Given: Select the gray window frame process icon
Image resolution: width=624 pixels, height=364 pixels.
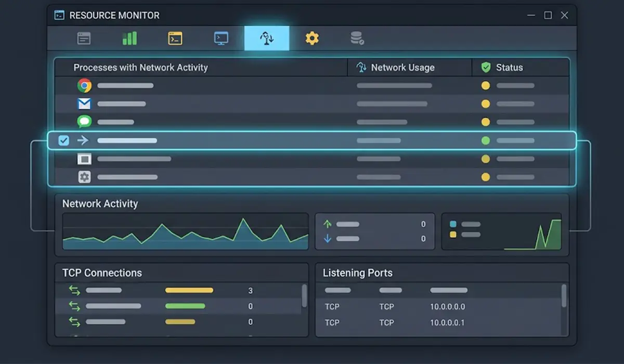Looking at the screenshot, I should pos(84,159).
